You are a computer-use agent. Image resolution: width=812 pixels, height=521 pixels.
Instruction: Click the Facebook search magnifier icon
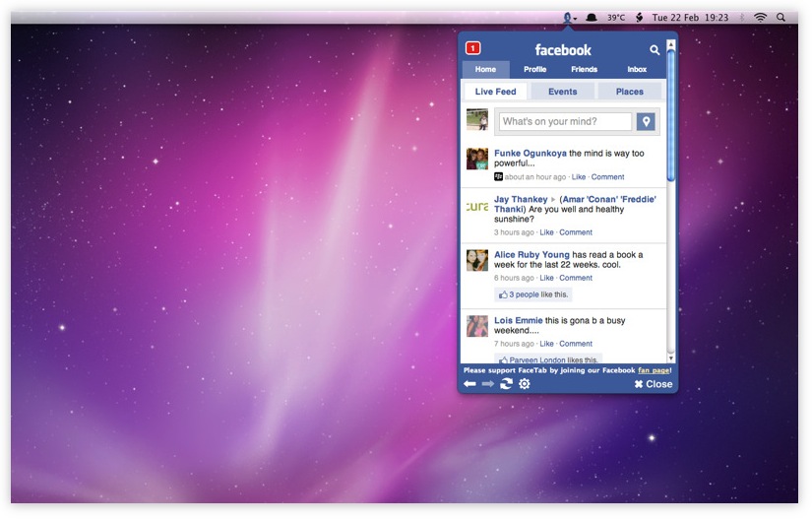click(655, 50)
